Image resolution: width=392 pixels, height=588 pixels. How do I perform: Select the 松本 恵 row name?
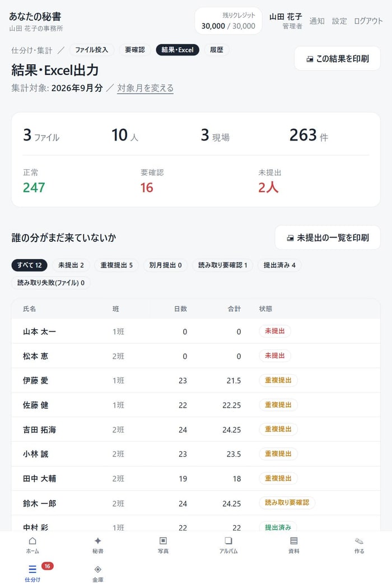35,356
